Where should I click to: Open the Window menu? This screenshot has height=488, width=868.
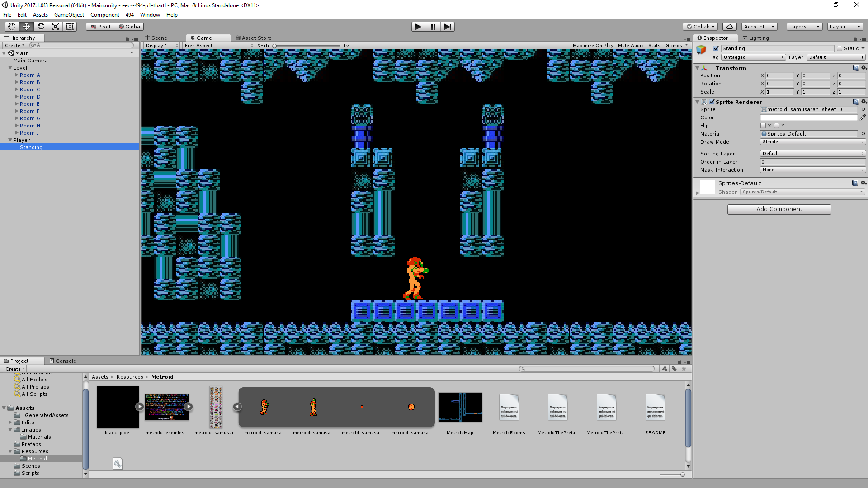tap(150, 15)
